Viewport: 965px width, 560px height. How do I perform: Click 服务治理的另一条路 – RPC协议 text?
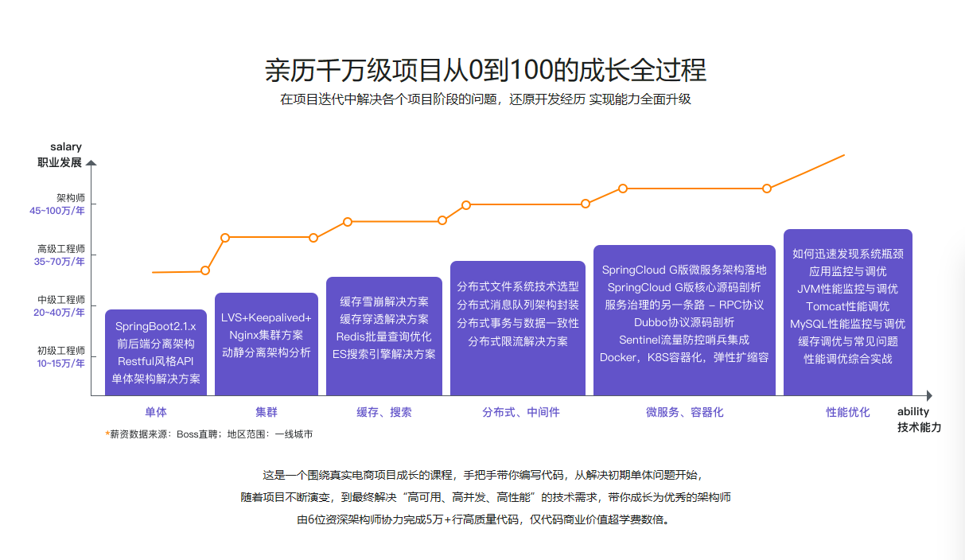coord(684,305)
